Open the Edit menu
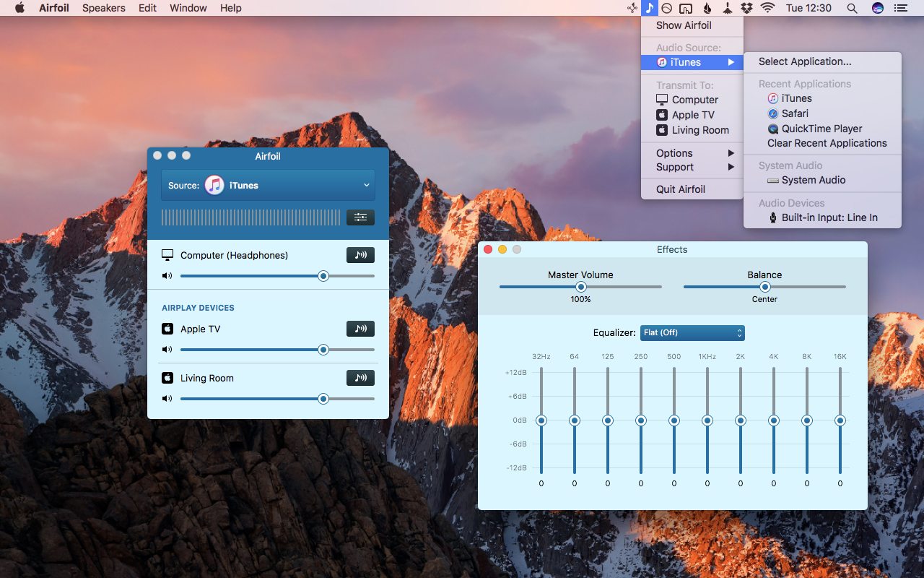Viewport: 924px width, 578px height. (147, 8)
